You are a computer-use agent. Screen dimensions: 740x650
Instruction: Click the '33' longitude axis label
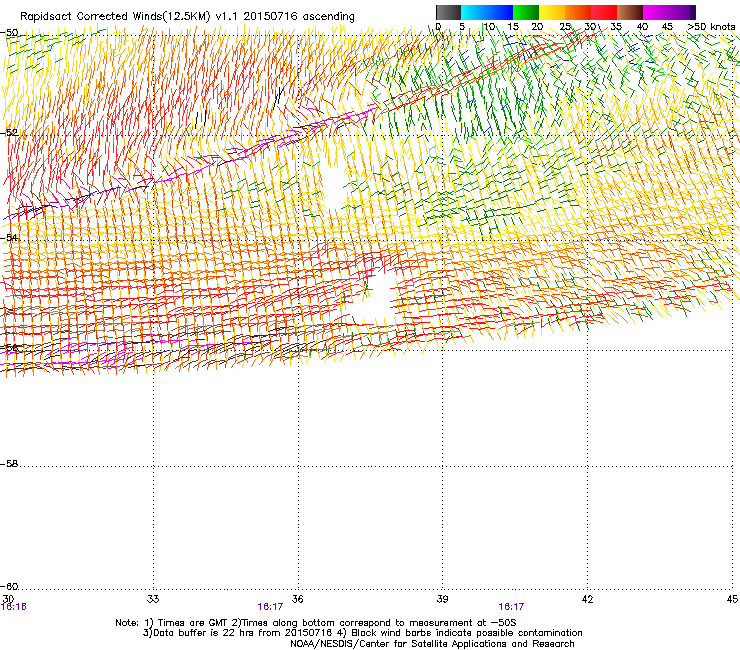(153, 599)
